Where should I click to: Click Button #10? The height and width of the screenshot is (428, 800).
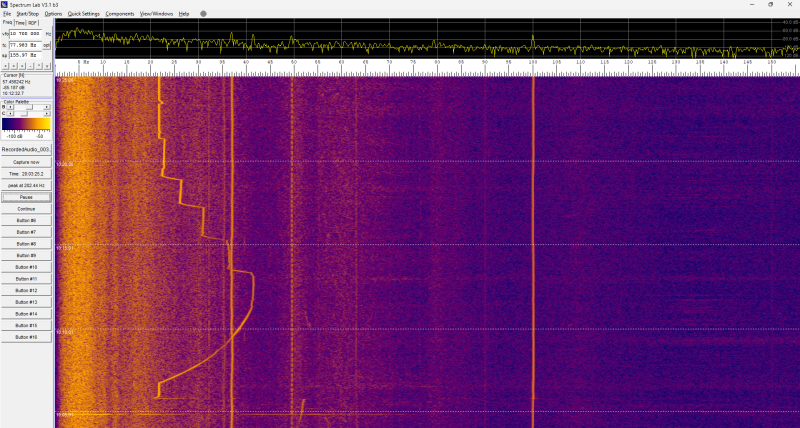[x=26, y=267]
